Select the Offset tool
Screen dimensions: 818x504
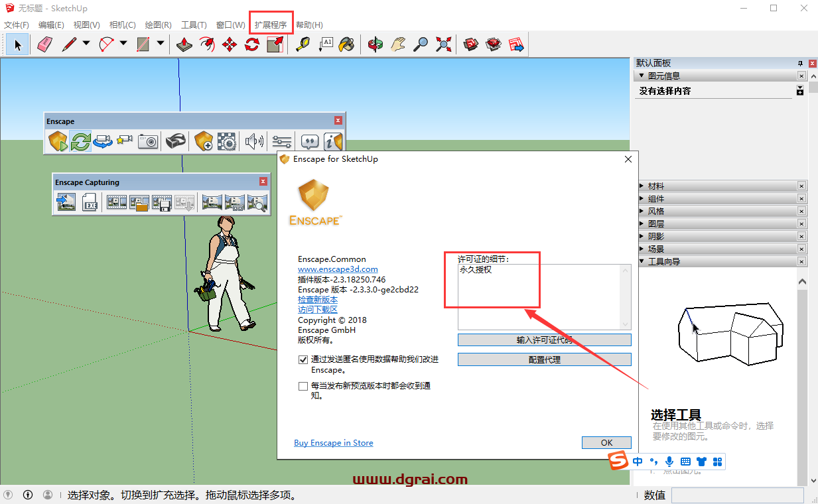(207, 44)
